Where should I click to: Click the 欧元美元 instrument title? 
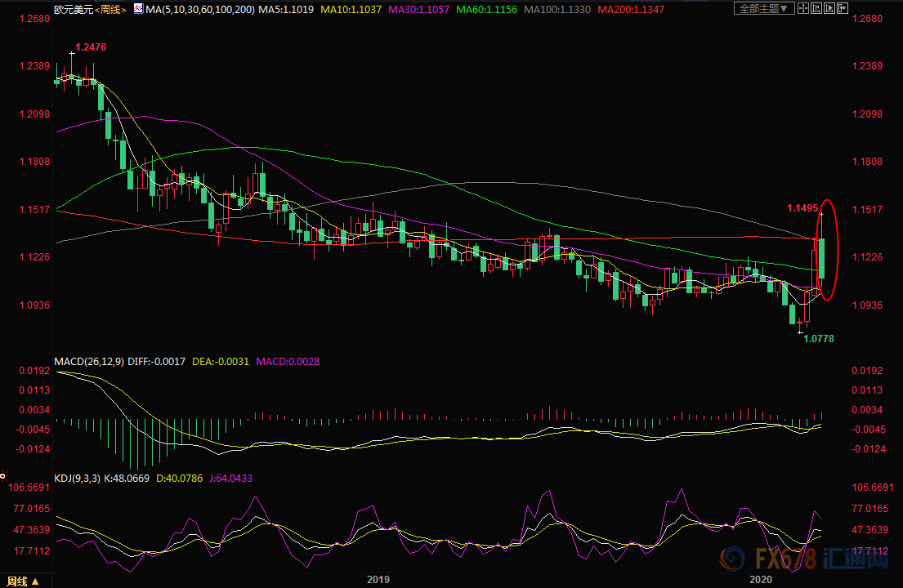coord(73,10)
